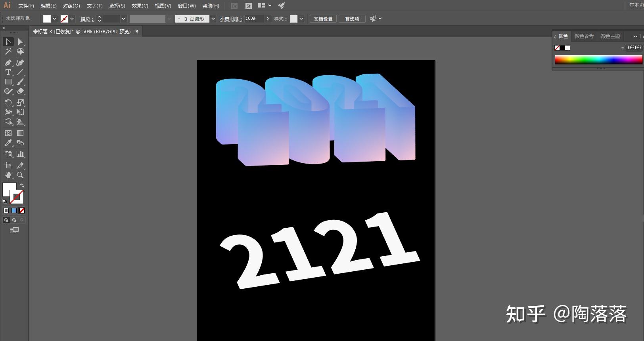Activate the Shape Builder tool
Image resolution: width=644 pixels, height=341 pixels.
(8, 122)
